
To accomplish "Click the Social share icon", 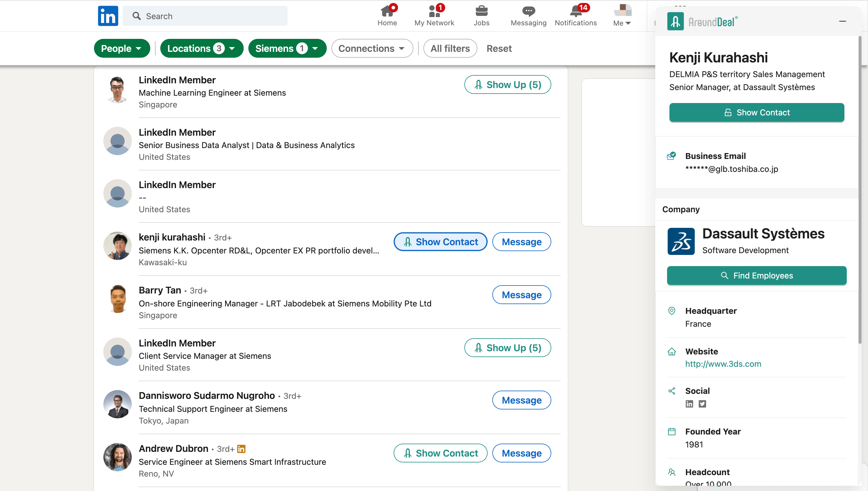I will point(671,391).
